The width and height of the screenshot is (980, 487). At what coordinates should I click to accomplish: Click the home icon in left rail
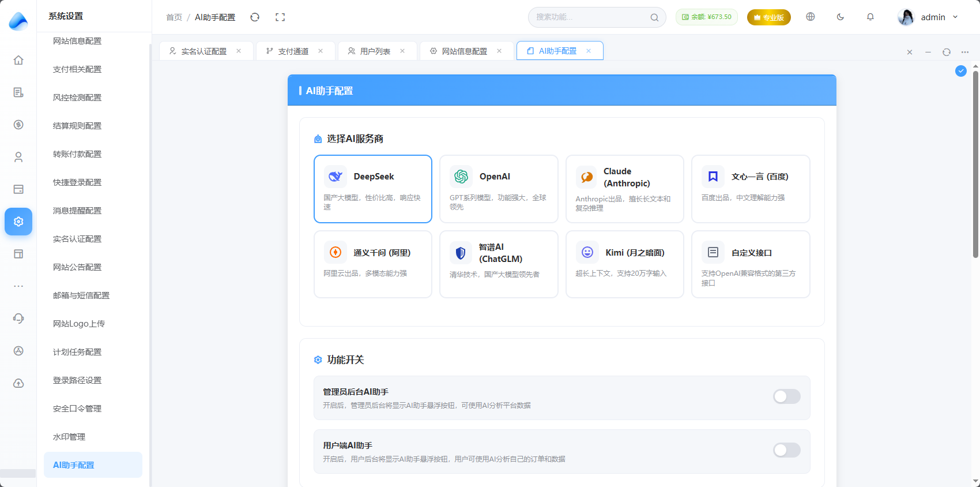(x=18, y=60)
